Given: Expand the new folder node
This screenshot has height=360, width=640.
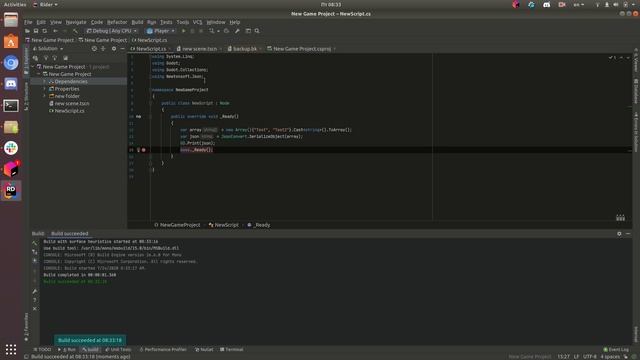Looking at the screenshot, I should 44,96.
